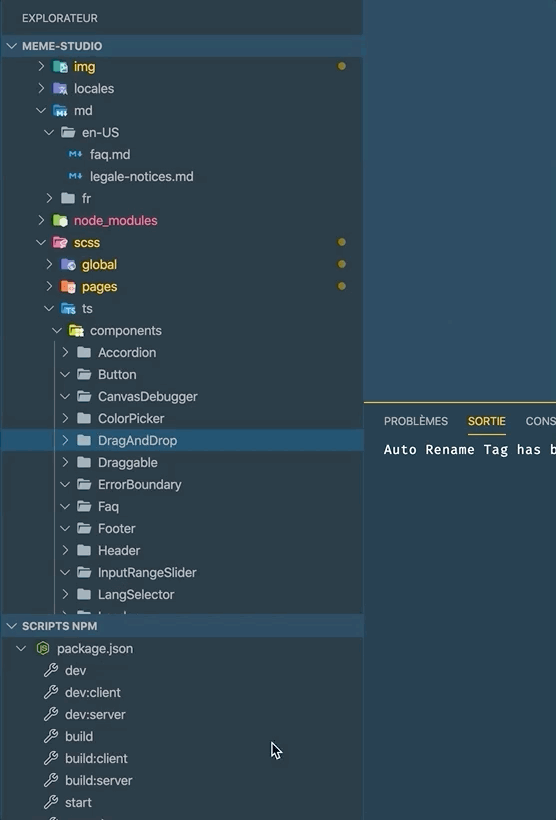The height and width of the screenshot is (820, 556).
Task: Select the ErrorBoundary folder row
Action: coord(182,484)
